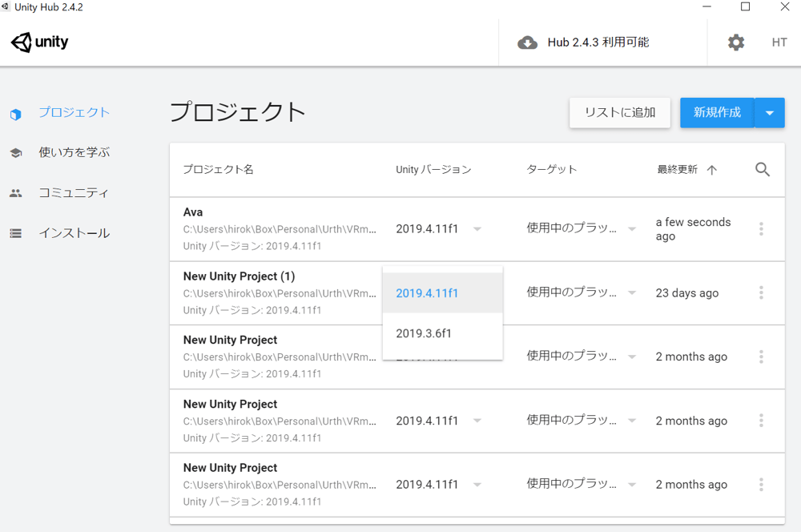Open three-dot menu for New Unity Project (1)

click(x=761, y=292)
